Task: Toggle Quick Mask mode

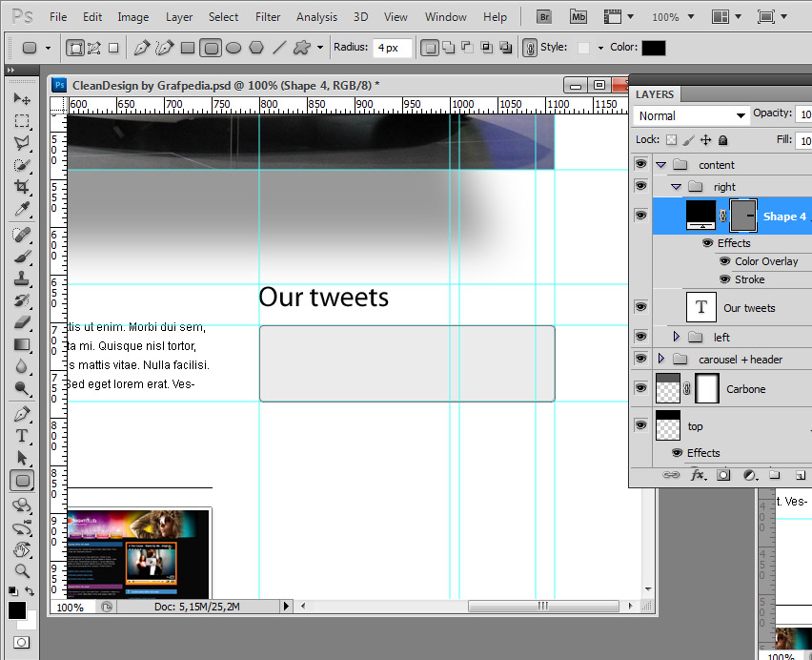Action: click(21, 643)
